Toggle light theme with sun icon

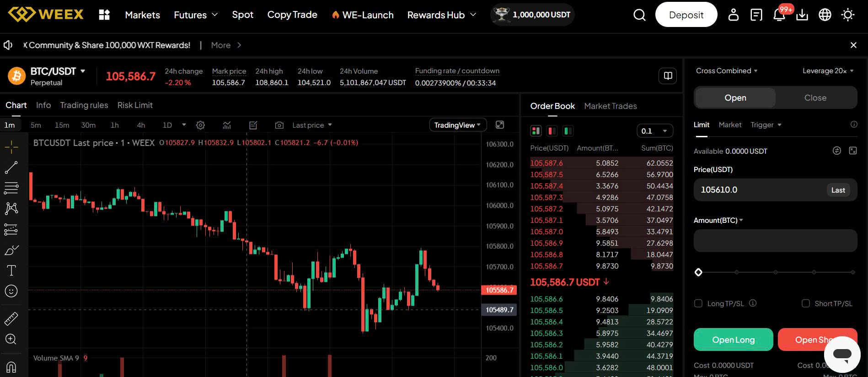[x=848, y=15]
